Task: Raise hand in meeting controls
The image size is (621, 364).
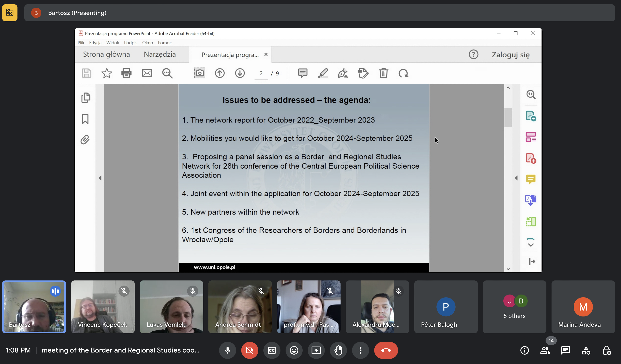Action: tap(338, 350)
